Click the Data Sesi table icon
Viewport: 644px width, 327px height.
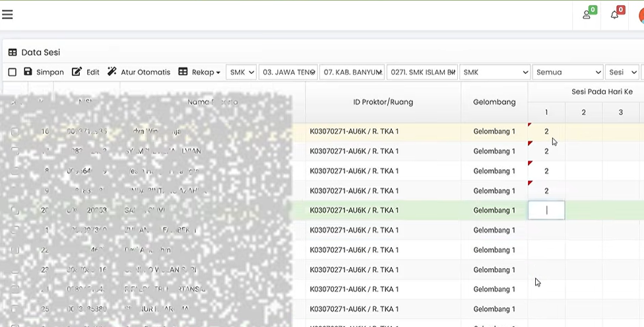pyautogui.click(x=13, y=52)
